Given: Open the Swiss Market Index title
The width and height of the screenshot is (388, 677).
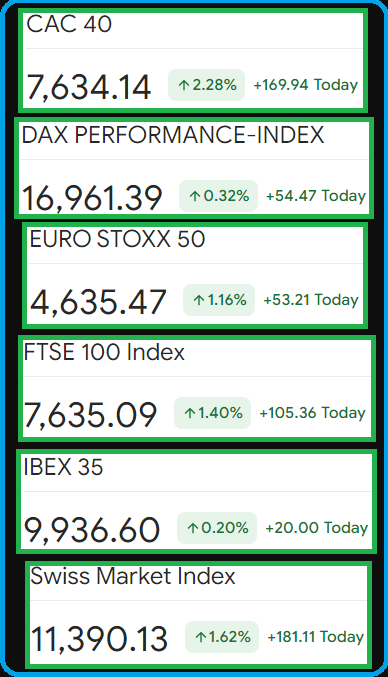Looking at the screenshot, I should 133,576.
